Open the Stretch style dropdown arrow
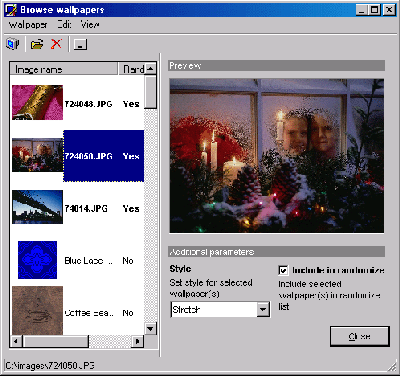The image size is (400, 376). (x=263, y=310)
